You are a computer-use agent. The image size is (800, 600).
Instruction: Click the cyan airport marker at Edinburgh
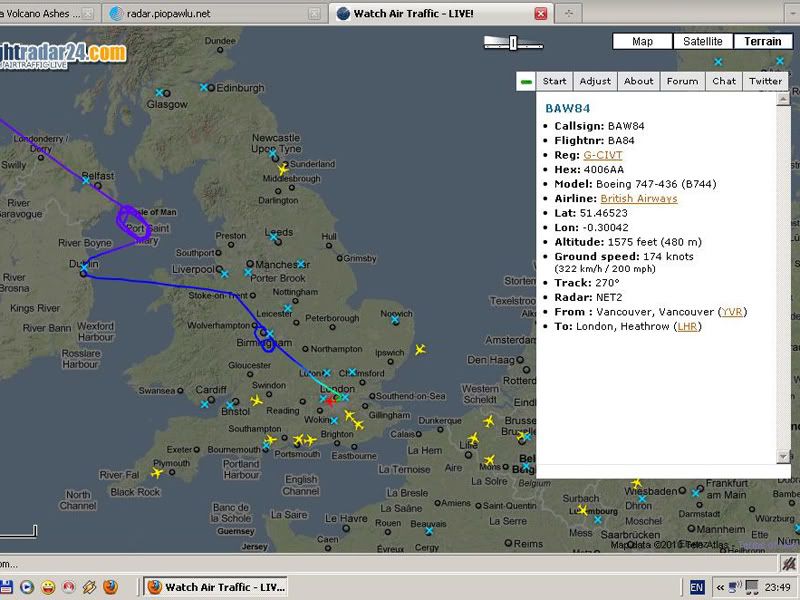pyautogui.click(x=204, y=87)
